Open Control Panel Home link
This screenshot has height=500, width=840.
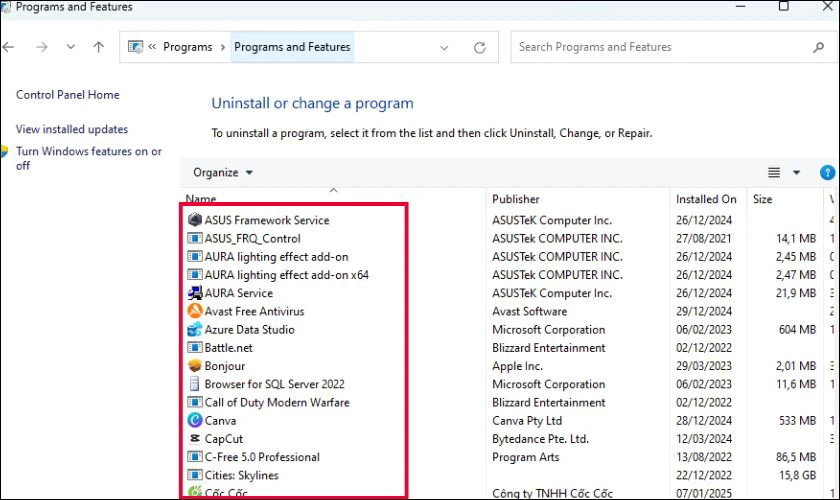[68, 95]
